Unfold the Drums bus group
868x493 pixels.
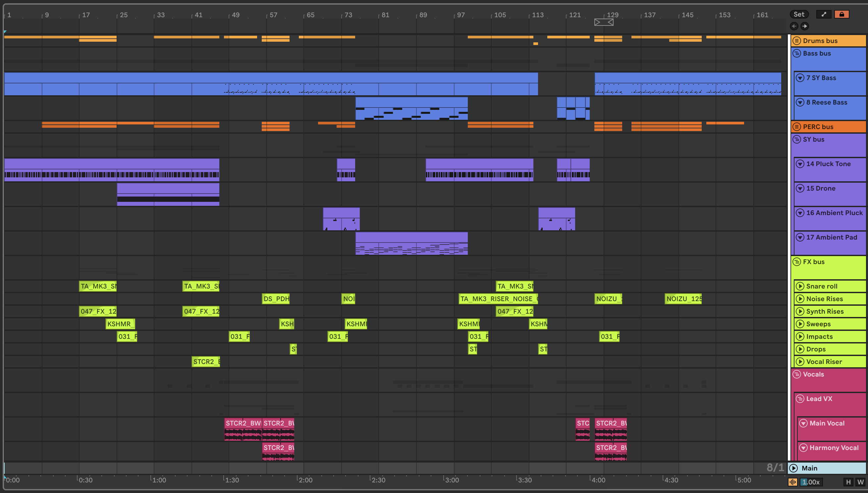[796, 41]
